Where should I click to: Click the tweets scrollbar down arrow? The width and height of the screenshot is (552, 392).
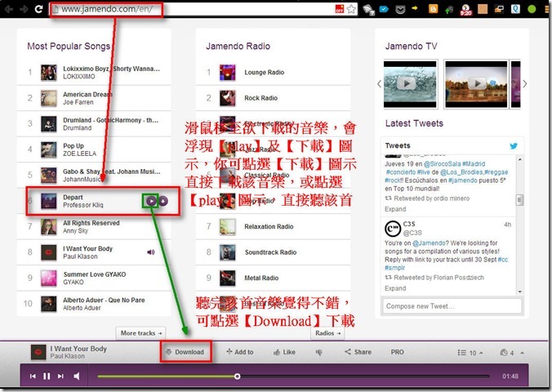click(520, 292)
